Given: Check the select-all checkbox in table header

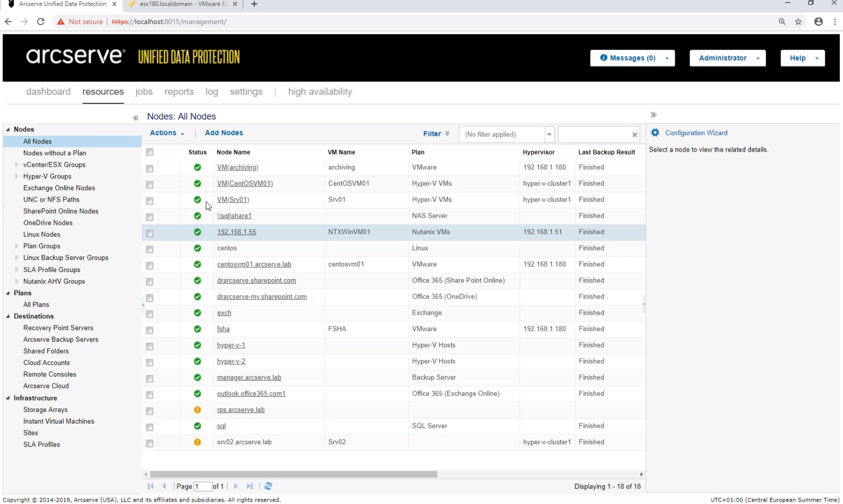Looking at the screenshot, I should [150, 152].
